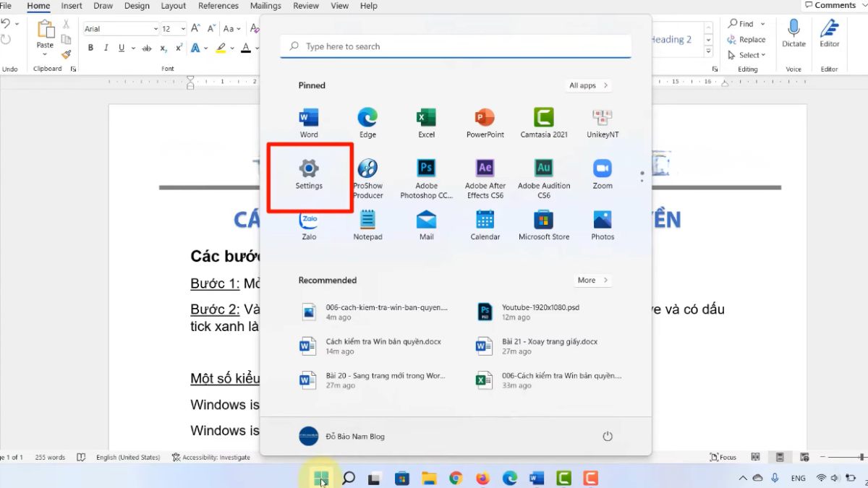Screen dimensions: 868x488
Task: Expand the Styles gallery more arrow
Action: pos(710,52)
